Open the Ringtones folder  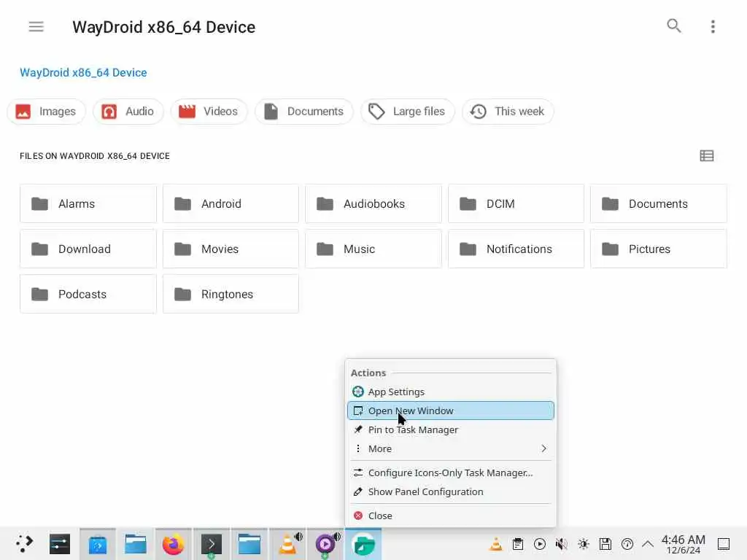click(x=231, y=295)
